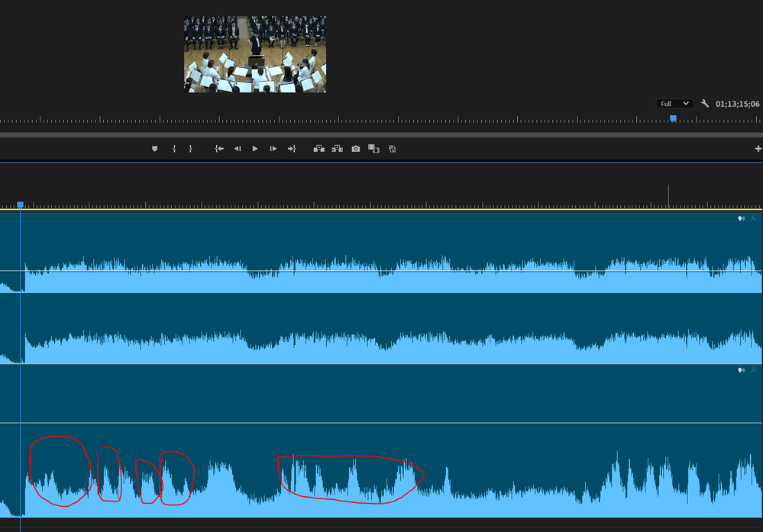Image resolution: width=763 pixels, height=532 pixels.
Task: Click the monitor zoom scroll bar
Action: click(382, 134)
